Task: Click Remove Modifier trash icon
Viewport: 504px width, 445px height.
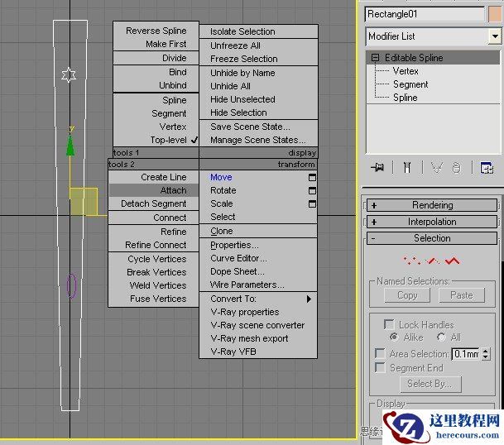Action: [457, 167]
